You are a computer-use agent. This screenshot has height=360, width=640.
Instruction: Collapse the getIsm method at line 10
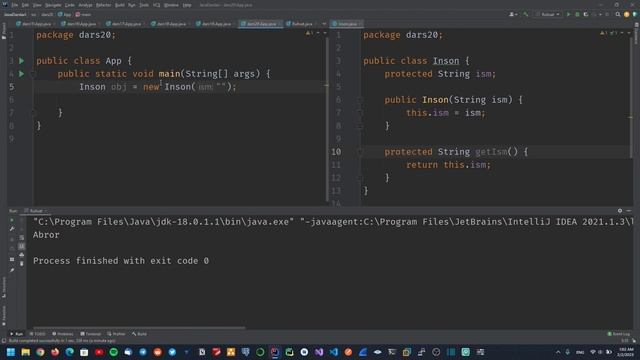(360, 152)
